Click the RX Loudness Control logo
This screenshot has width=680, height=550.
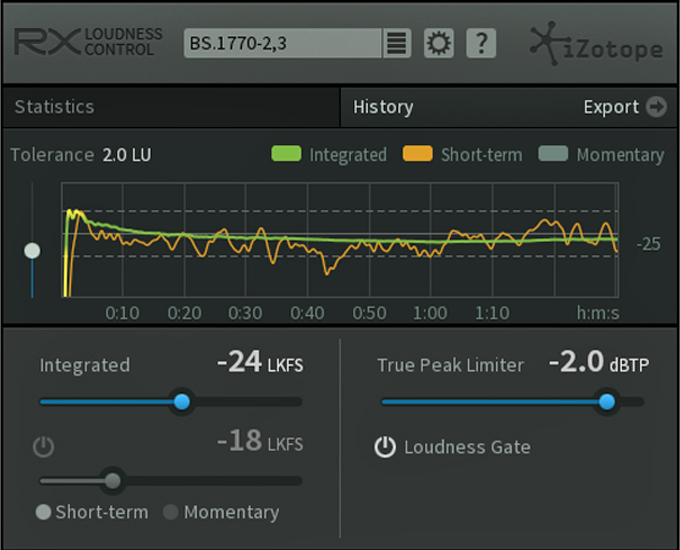pos(88,42)
